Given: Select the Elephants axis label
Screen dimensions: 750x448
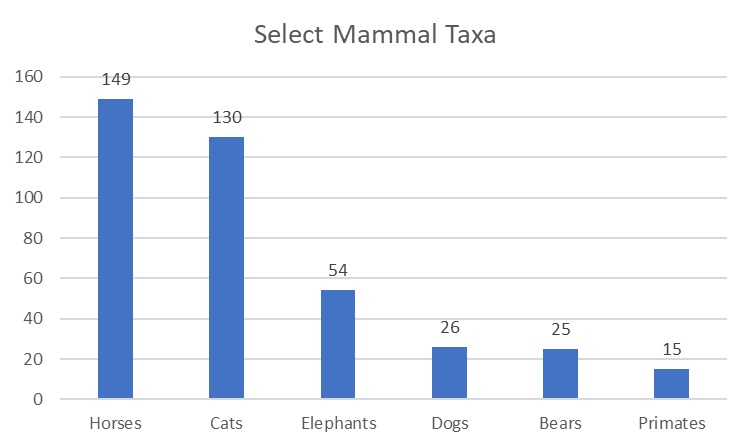Looking at the screenshot, I should [x=338, y=423].
